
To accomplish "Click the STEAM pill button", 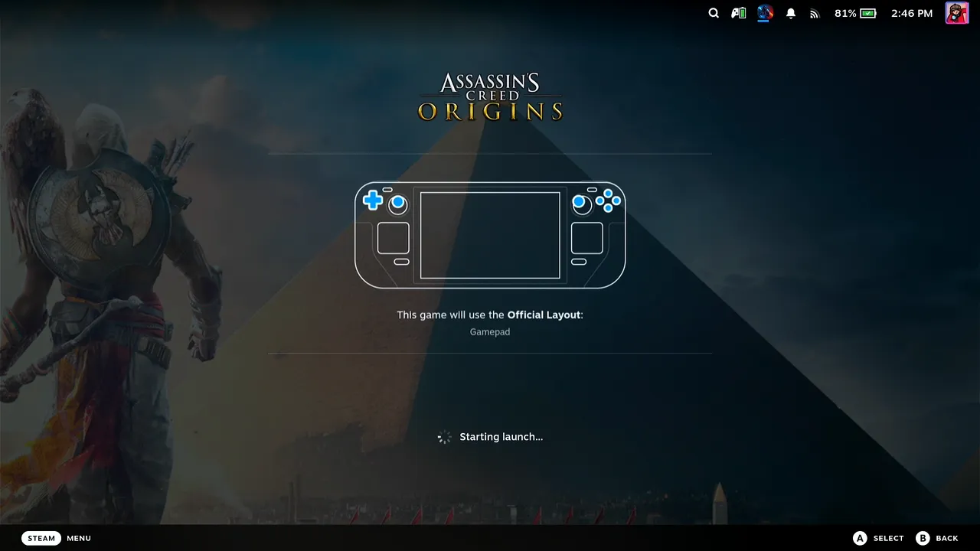I will pyautogui.click(x=41, y=538).
